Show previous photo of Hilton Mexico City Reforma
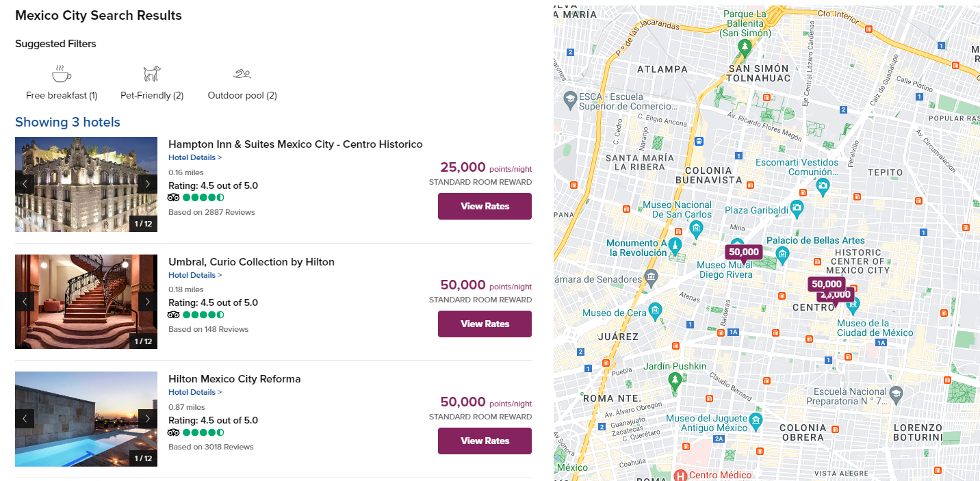980x481 pixels. (25, 418)
